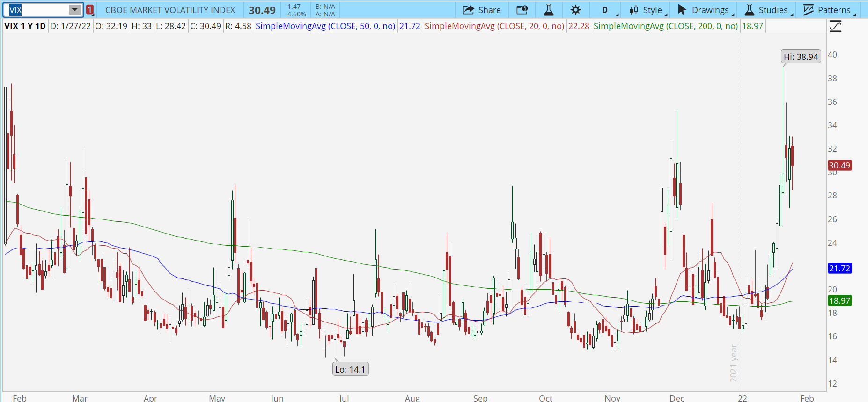Click the VIX symbol input field
The width and height of the screenshot is (868, 402).
tap(37, 10)
